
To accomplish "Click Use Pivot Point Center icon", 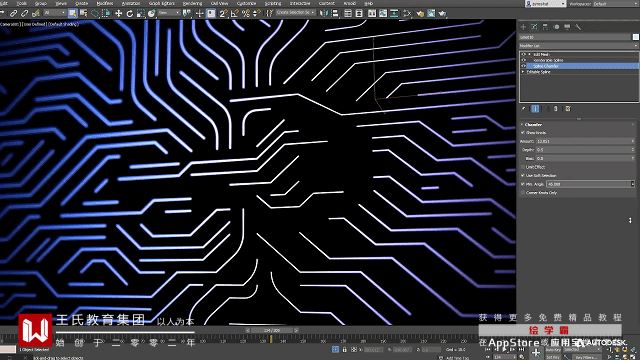I will click(x=187, y=13).
